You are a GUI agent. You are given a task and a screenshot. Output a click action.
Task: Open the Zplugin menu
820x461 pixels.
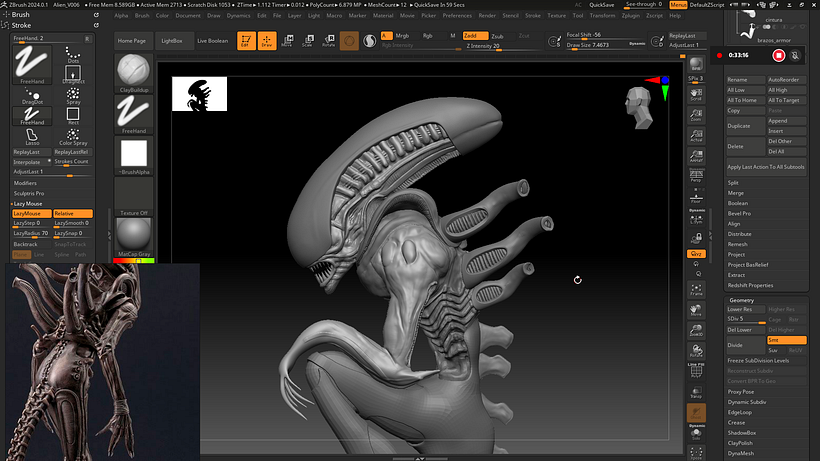pos(631,16)
